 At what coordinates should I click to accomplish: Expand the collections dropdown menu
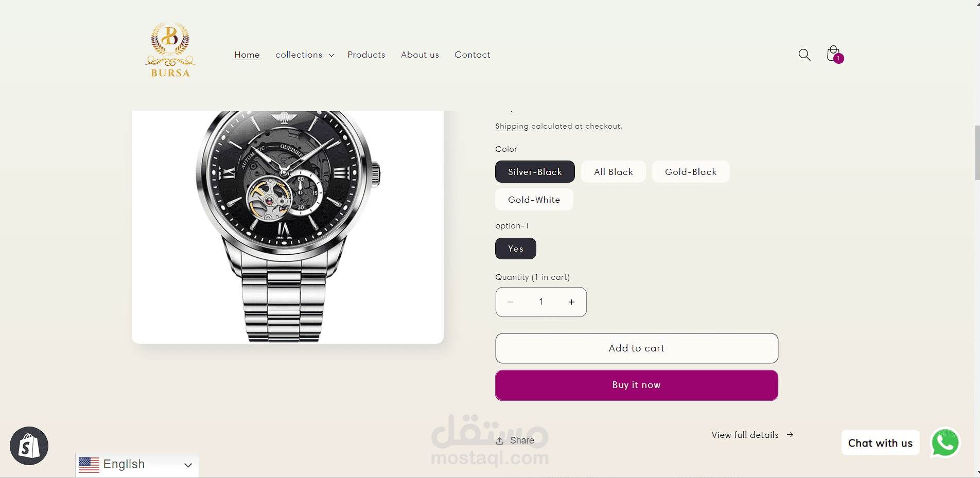coord(305,55)
